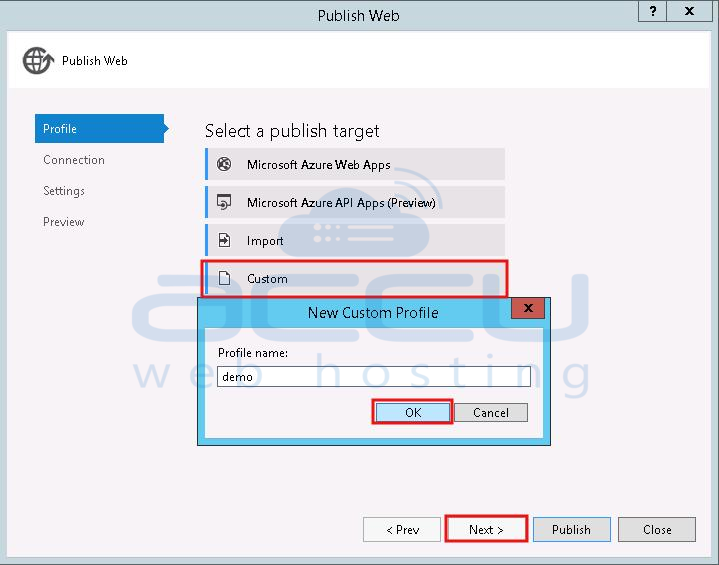Click the 'New Custom Profile' dialog title
Screen dimensions: 719x565
373,313
